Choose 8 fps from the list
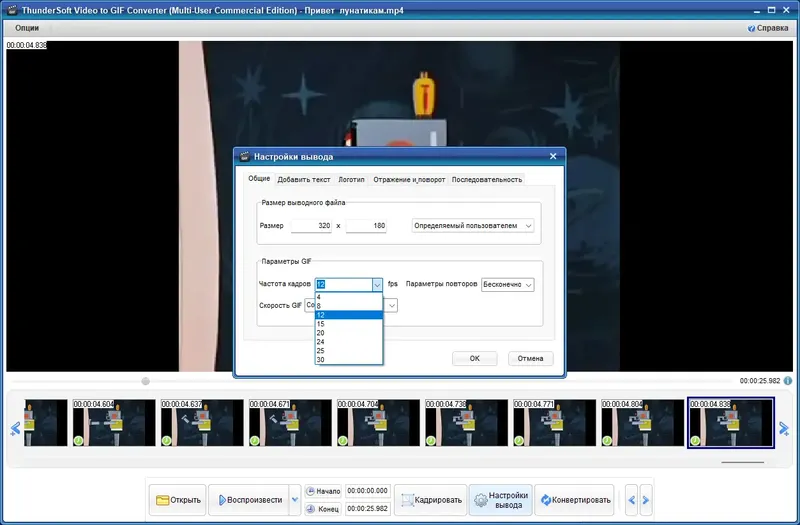 [x=349, y=306]
